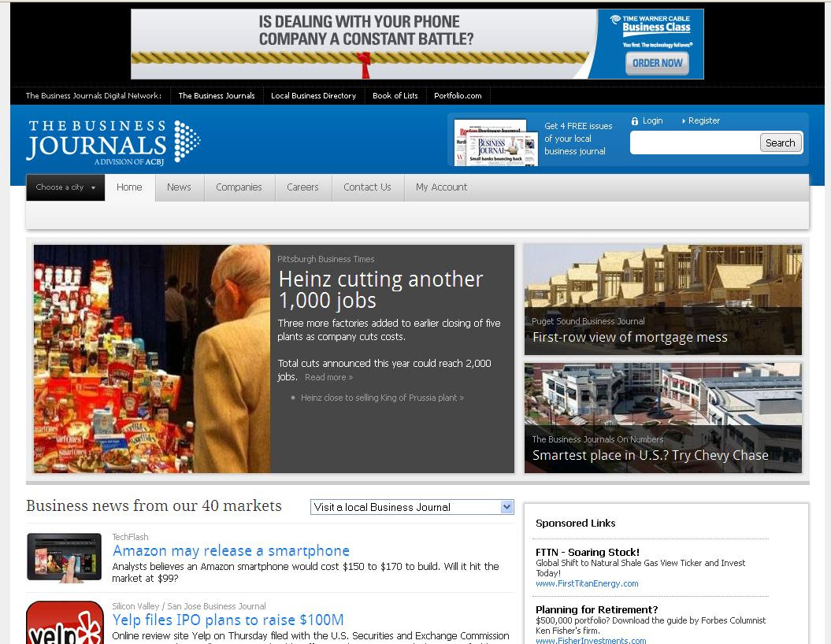831x644 pixels.
Task: Click Silicon Valley / San Jose Business Journal label
Action: pos(189,606)
